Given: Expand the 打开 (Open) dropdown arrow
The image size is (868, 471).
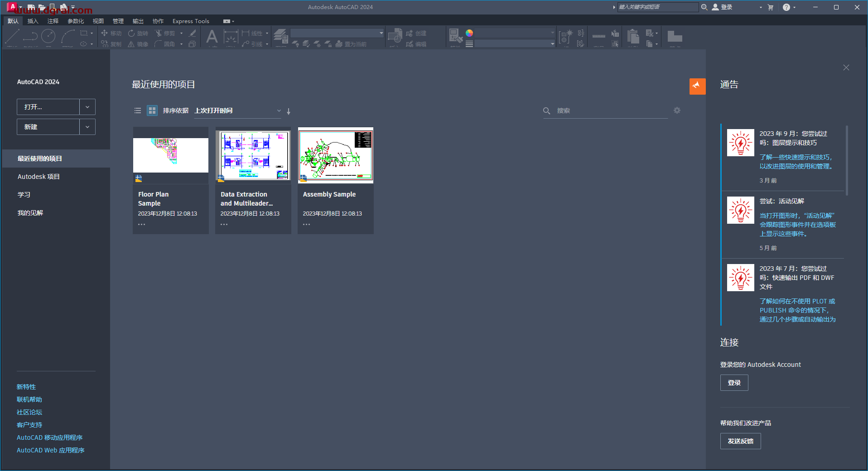Looking at the screenshot, I should [x=87, y=107].
